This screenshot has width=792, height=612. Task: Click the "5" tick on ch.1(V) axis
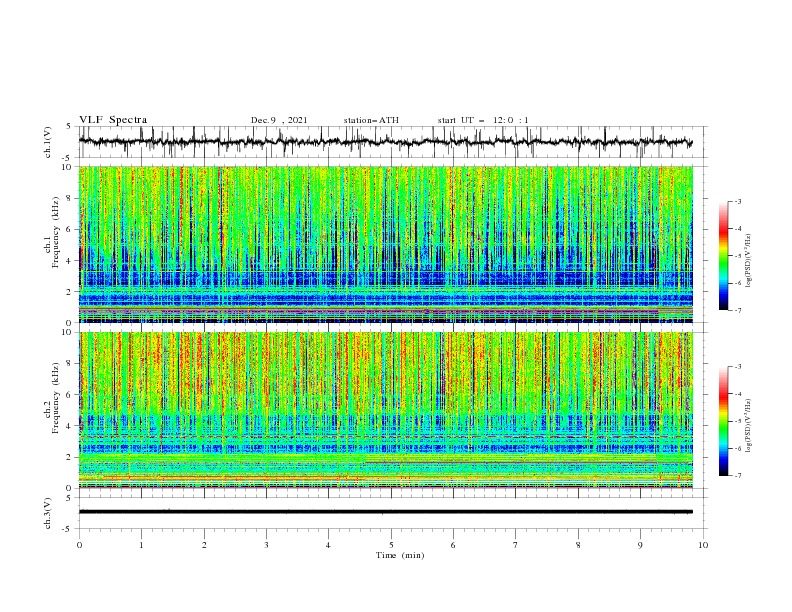point(69,126)
